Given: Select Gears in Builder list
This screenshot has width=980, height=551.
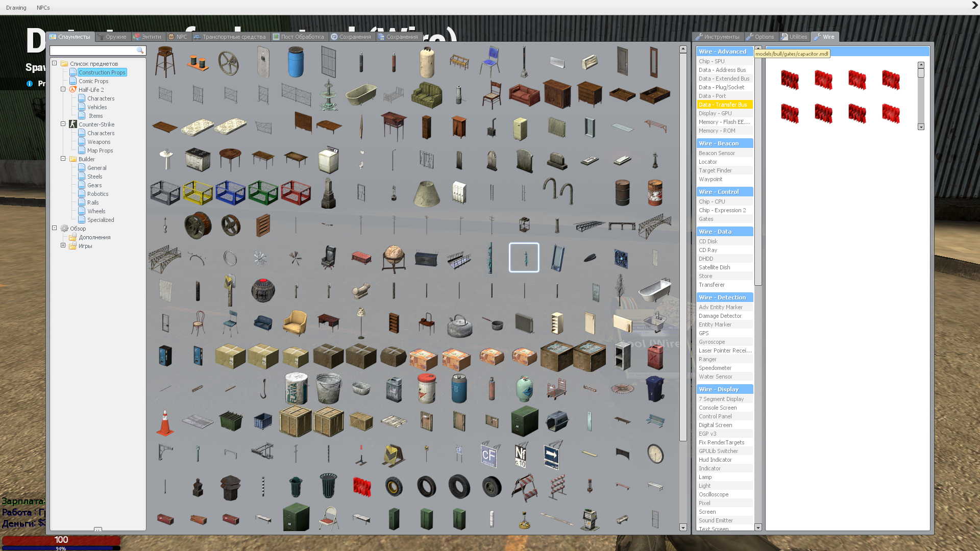Looking at the screenshot, I should coord(94,185).
